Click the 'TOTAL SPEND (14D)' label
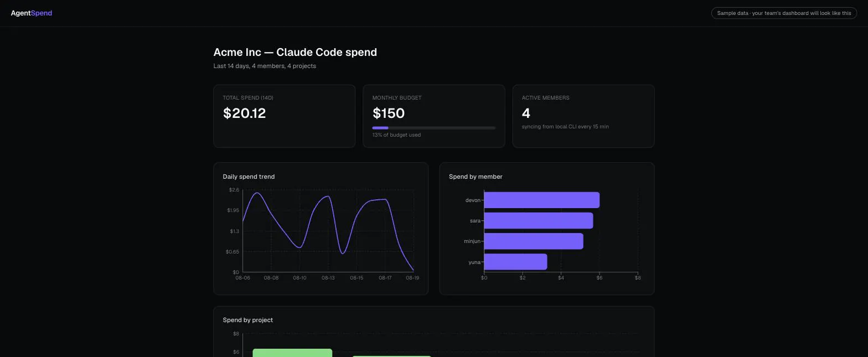Image resolution: width=868 pixels, height=357 pixels. [x=248, y=98]
